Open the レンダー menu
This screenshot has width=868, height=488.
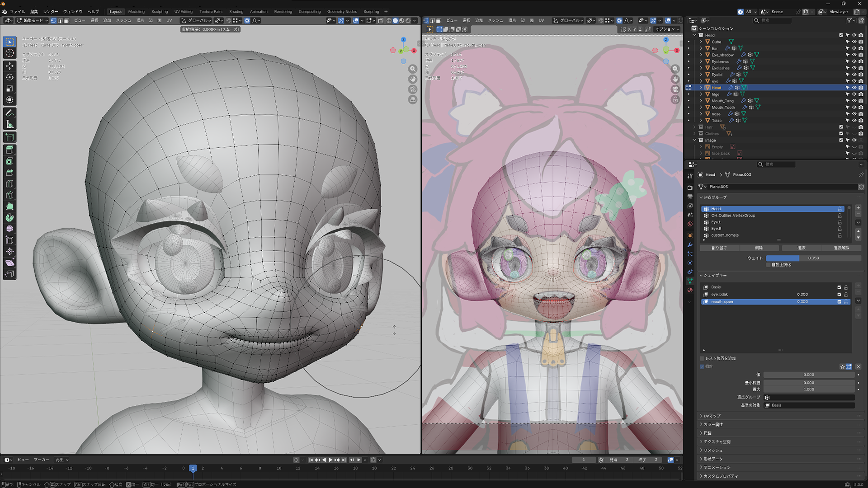(51, 12)
